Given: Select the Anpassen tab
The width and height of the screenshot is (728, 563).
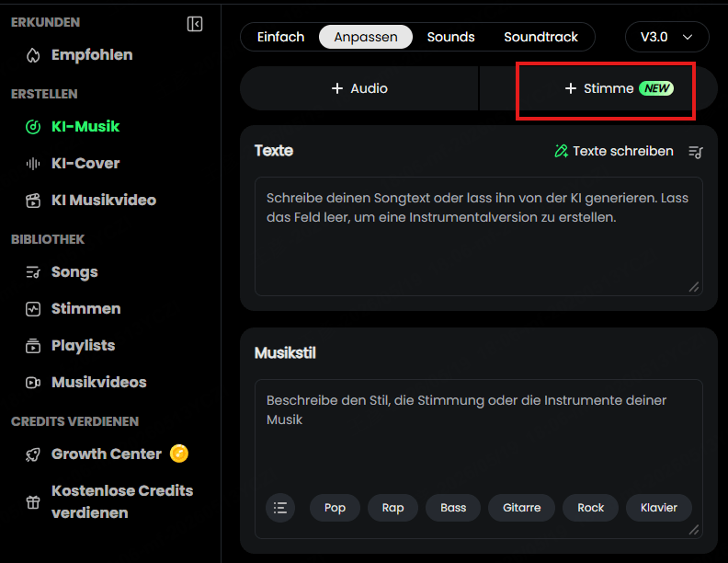Looking at the screenshot, I should [x=366, y=37].
